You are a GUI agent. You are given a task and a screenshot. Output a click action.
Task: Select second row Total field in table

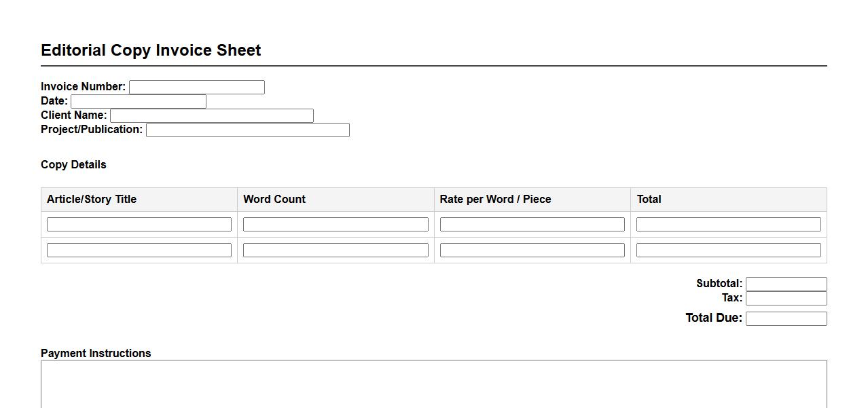[728, 250]
